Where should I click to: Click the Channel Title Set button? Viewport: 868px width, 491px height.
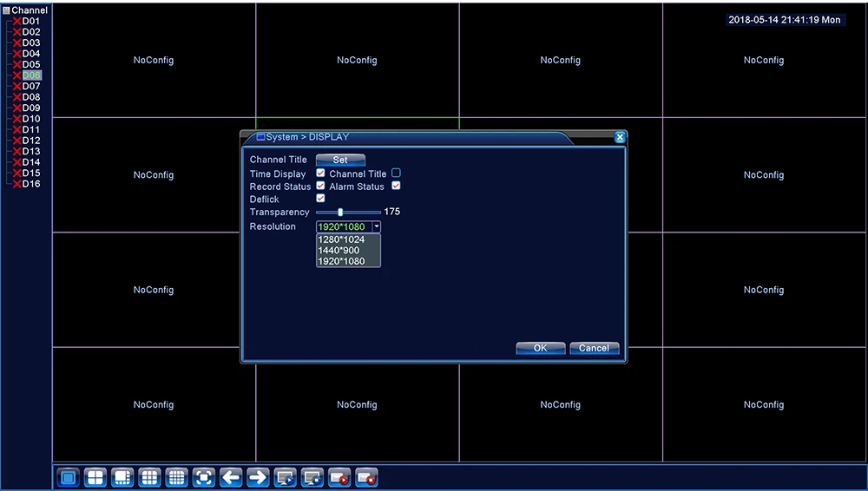click(x=340, y=160)
